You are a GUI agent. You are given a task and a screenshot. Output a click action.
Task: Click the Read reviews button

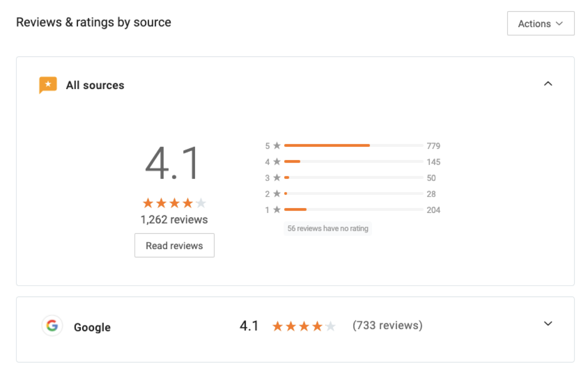coord(174,245)
